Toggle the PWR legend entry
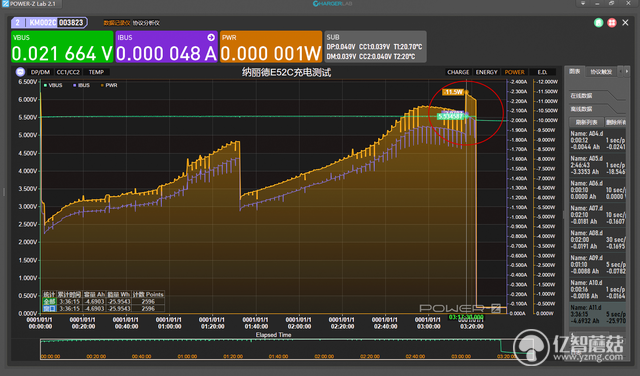640x376 pixels. [x=109, y=85]
